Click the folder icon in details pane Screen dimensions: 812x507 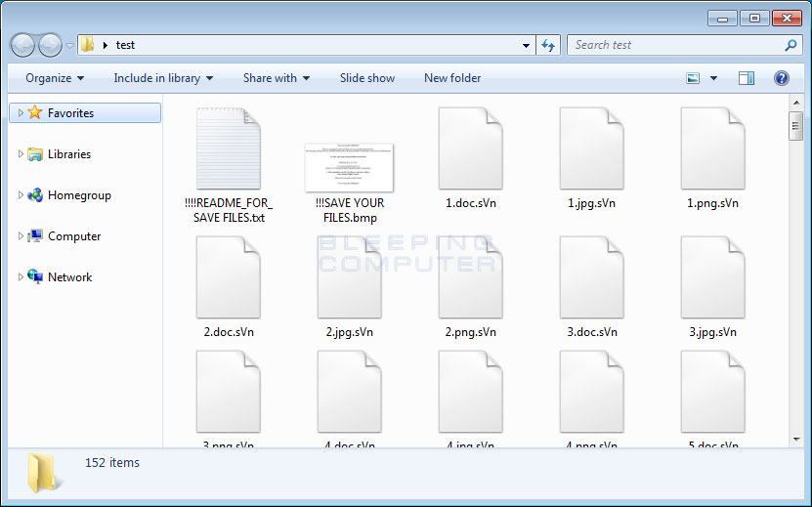click(44, 472)
